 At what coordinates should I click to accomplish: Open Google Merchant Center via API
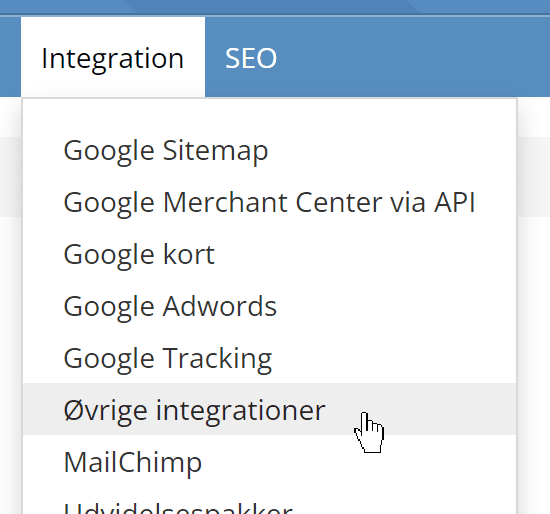pyautogui.click(x=269, y=202)
